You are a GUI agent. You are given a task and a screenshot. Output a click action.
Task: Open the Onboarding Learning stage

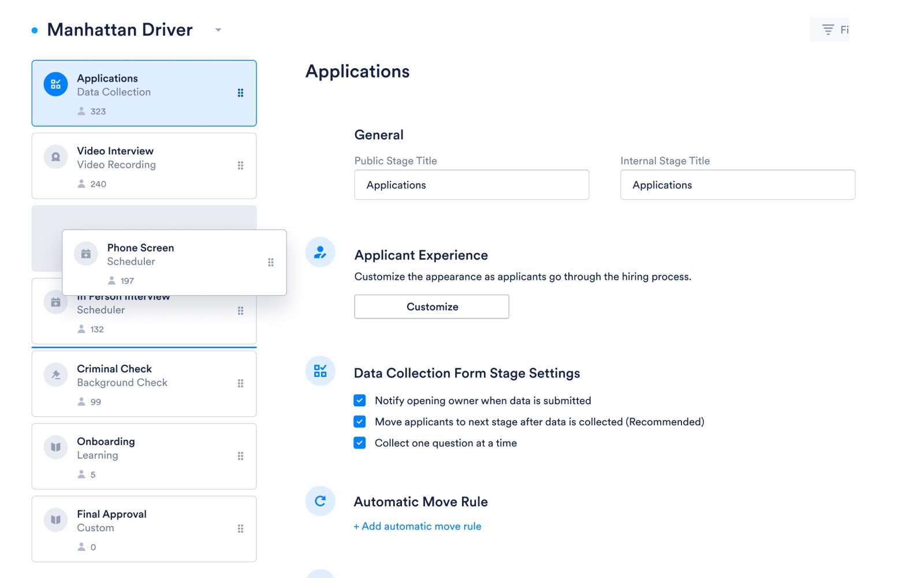tap(144, 456)
